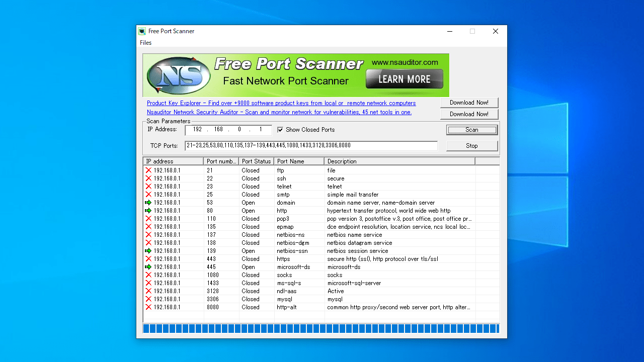
Task: Click the 'Closed' status on the https row
Action: 251,259
